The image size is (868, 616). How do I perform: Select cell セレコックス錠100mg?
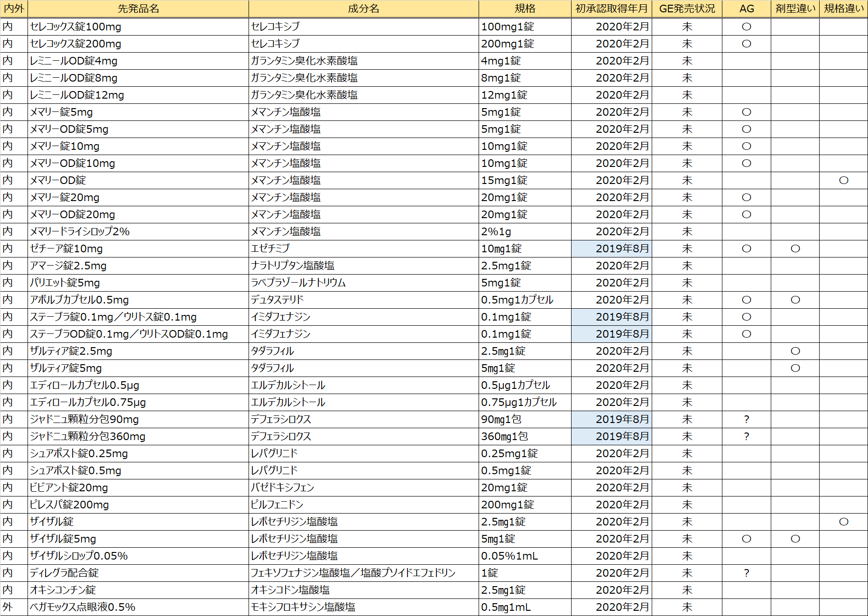138,27
